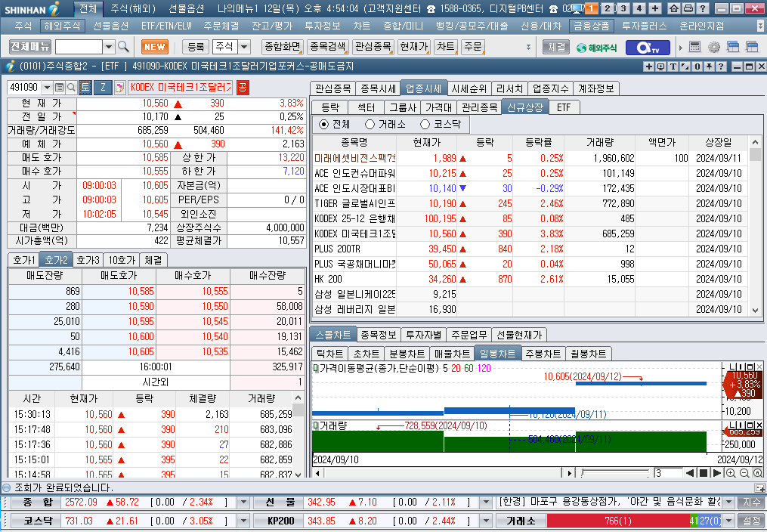767x532 pixels.
Task: Click the home icon in title bar
Action: 674,8
